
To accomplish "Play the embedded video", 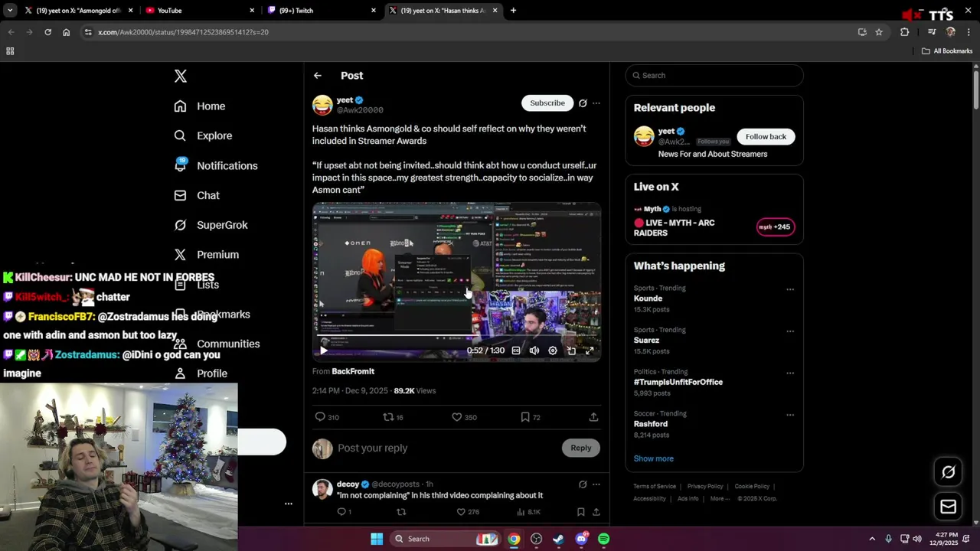I will (323, 350).
